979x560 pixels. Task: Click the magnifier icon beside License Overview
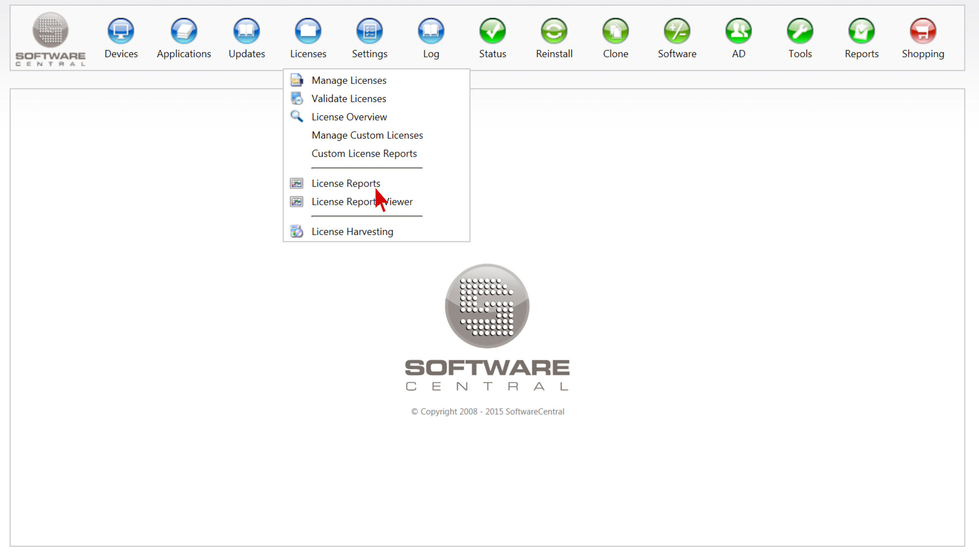[297, 117]
